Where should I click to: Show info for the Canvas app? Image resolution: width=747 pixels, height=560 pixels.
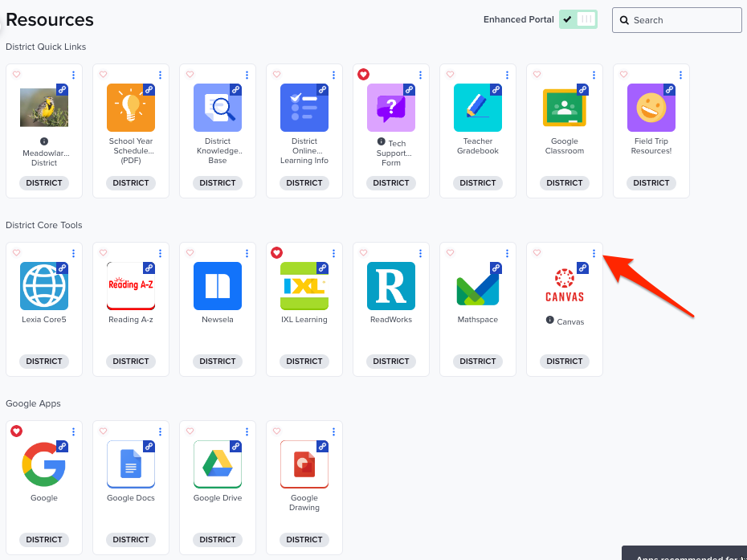550,321
